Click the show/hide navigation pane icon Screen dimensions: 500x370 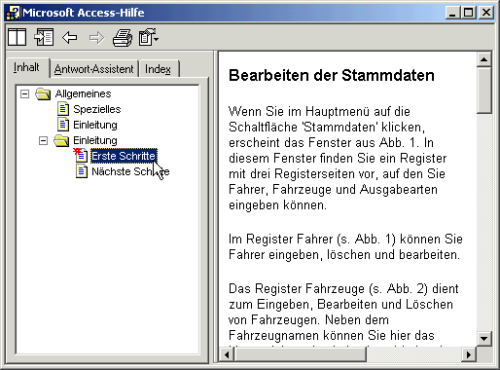[x=44, y=37]
